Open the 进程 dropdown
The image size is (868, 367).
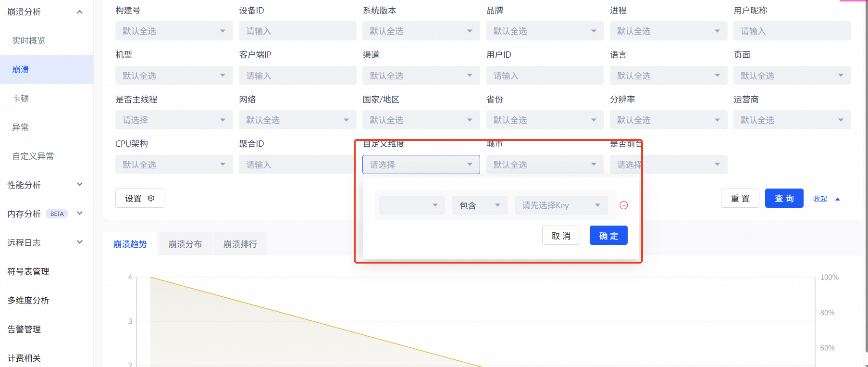(x=669, y=31)
